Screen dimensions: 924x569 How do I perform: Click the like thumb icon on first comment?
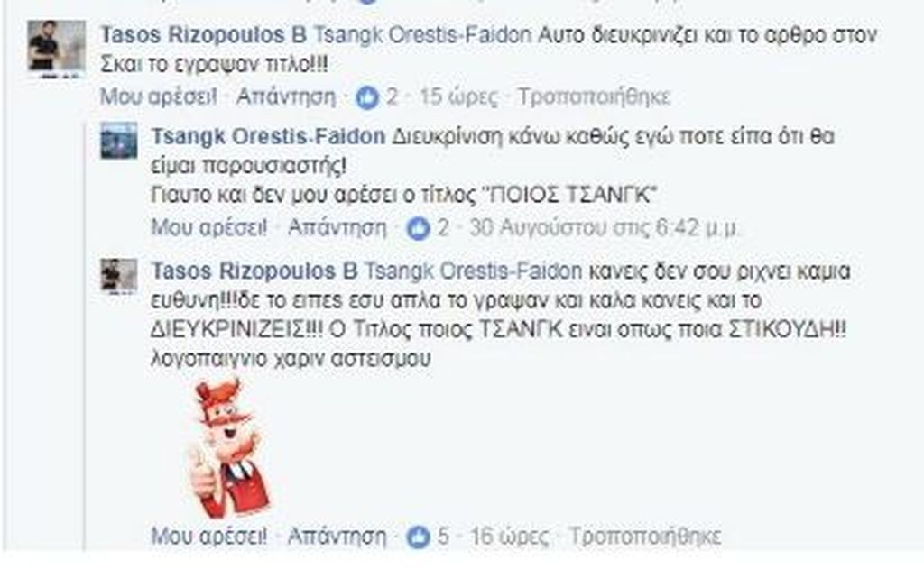(x=366, y=96)
